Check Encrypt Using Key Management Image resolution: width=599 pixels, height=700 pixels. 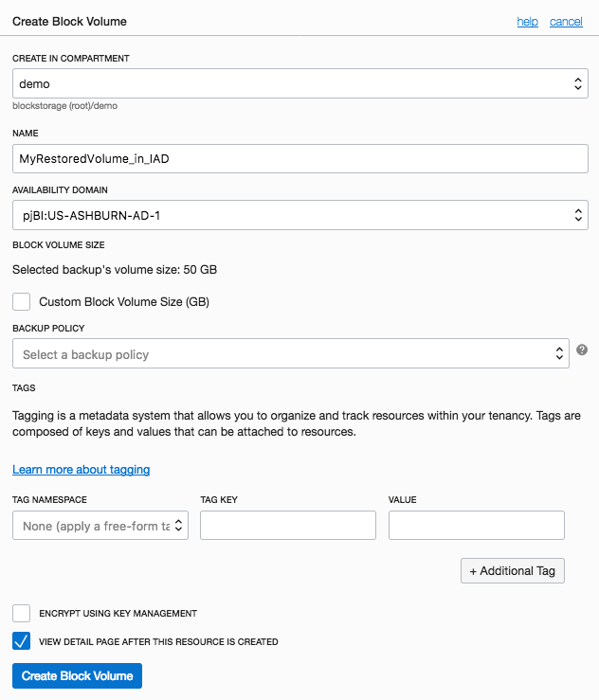(22, 613)
